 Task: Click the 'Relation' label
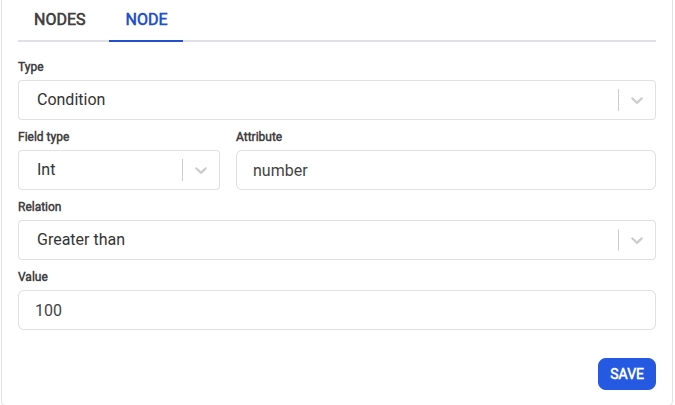point(40,207)
